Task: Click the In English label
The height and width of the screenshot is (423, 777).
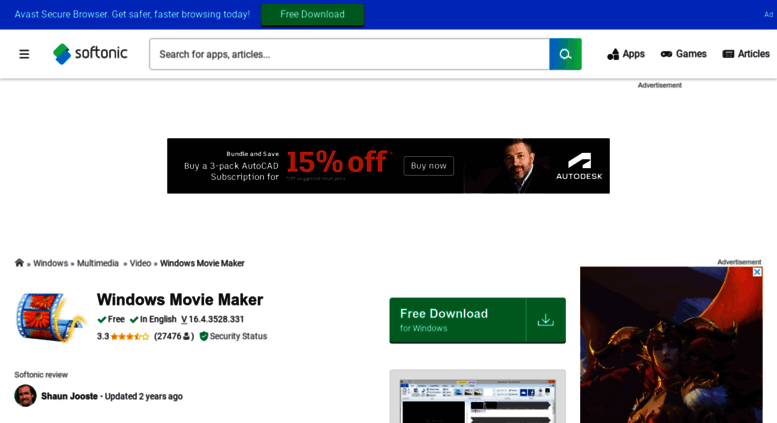Action: tap(153, 319)
